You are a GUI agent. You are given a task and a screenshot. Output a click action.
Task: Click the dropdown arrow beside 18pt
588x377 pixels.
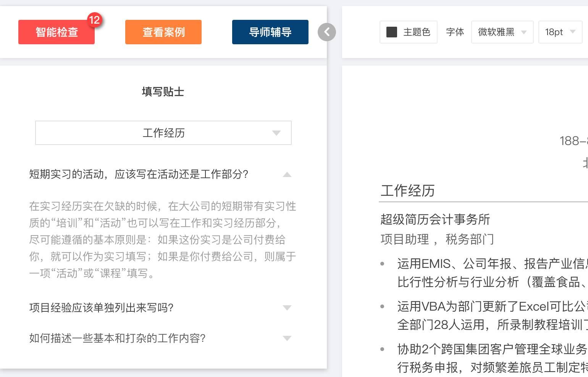[572, 32]
